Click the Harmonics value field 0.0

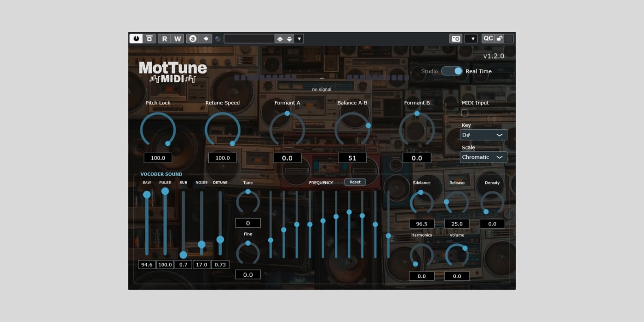point(421,276)
